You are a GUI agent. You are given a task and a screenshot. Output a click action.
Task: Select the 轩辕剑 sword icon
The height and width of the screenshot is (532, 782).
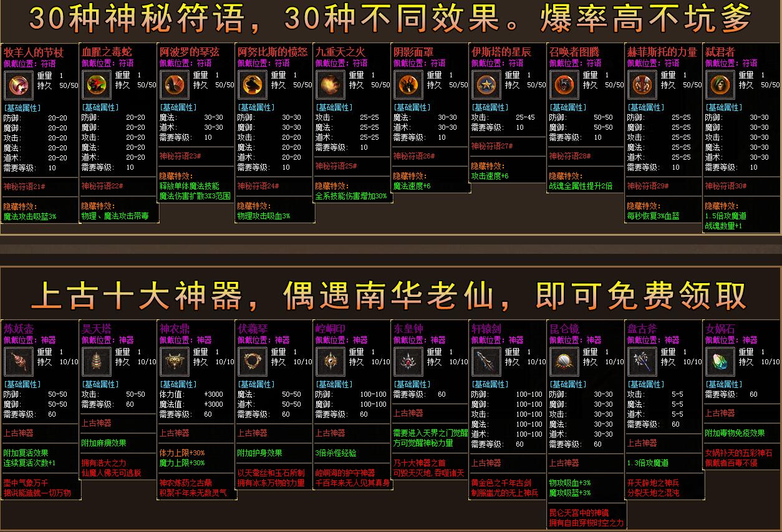(486, 362)
